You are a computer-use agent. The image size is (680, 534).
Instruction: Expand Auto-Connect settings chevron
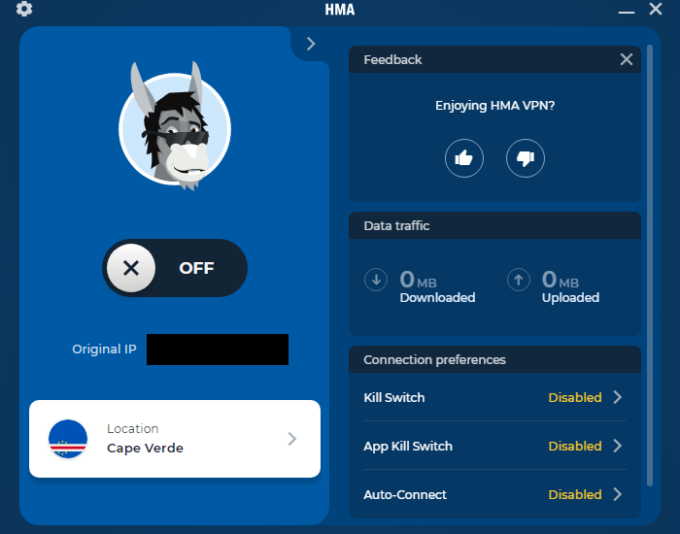[618, 494]
